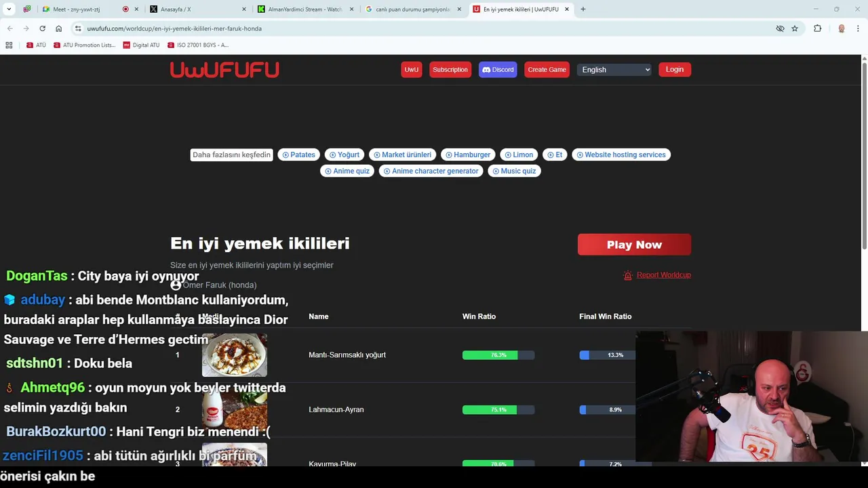Open the Digital ATU bookmark

(141, 45)
